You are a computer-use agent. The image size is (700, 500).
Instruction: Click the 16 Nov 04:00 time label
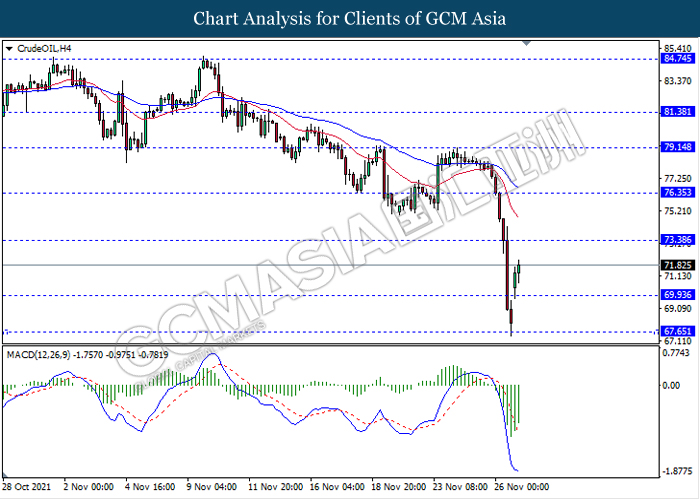(337, 487)
